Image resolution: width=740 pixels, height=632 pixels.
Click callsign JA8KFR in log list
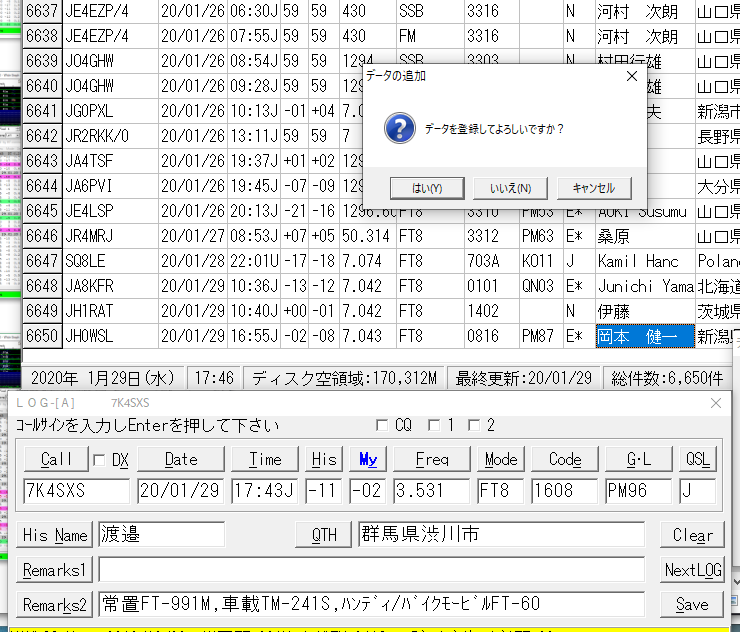coord(89,286)
